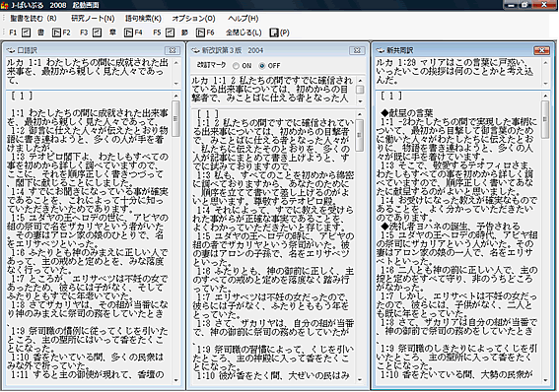
Task: Click scroll-down arrow in 口語訳 top verse box
Action: pyautogui.click(x=176, y=84)
